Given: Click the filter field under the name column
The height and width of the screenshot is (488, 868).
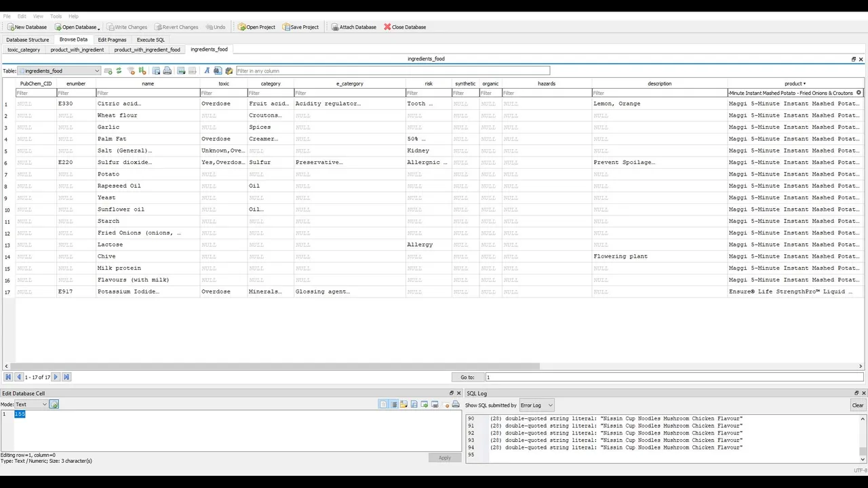Looking at the screenshot, I should (148, 93).
